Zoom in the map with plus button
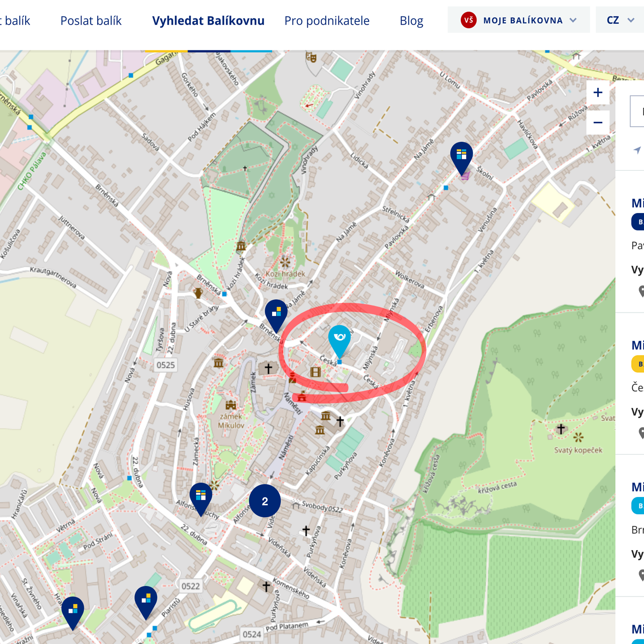Image resolution: width=644 pixels, height=644 pixels. click(598, 93)
